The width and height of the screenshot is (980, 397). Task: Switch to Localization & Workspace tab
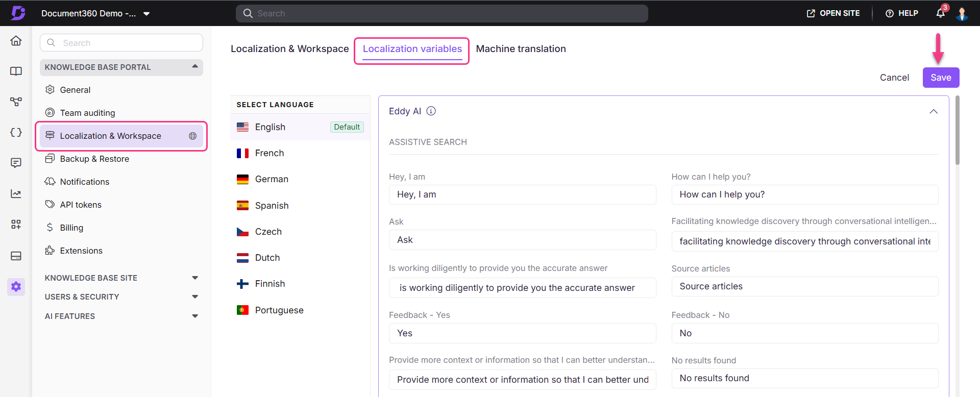point(289,49)
